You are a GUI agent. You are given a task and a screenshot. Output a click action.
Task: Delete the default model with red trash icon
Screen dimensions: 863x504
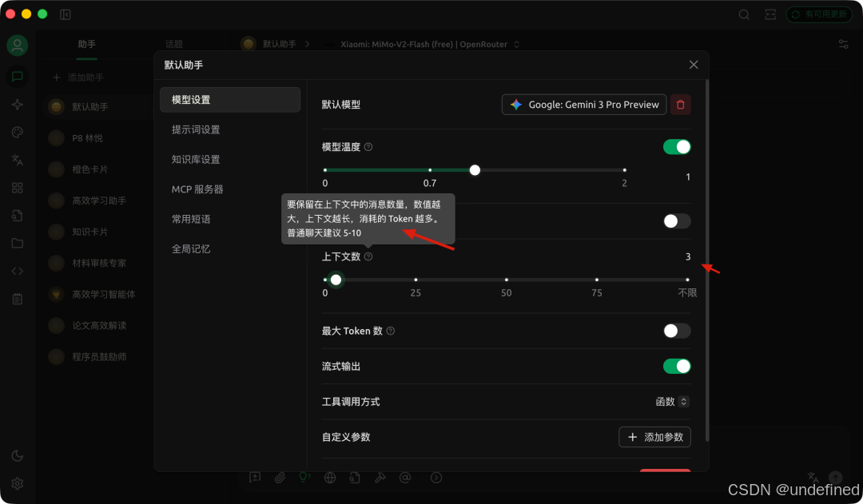pos(680,105)
